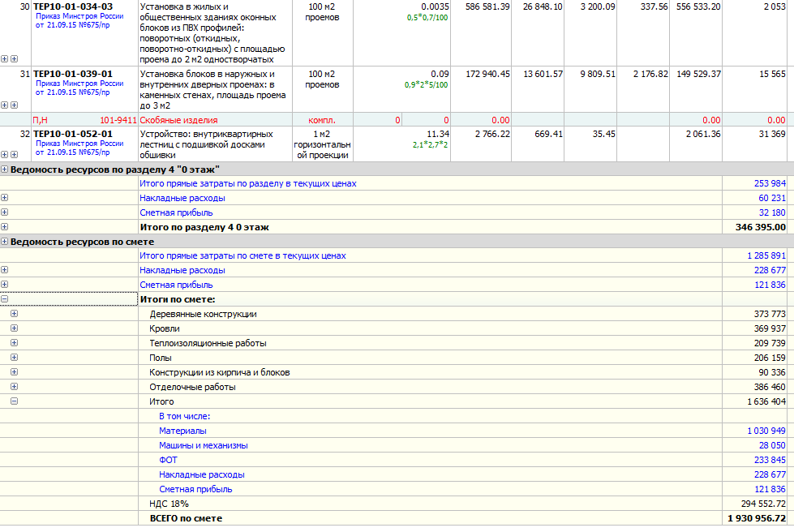This screenshot has height=532, width=794.
Task: Expand the "Полы" totals row
Action: pos(14,358)
